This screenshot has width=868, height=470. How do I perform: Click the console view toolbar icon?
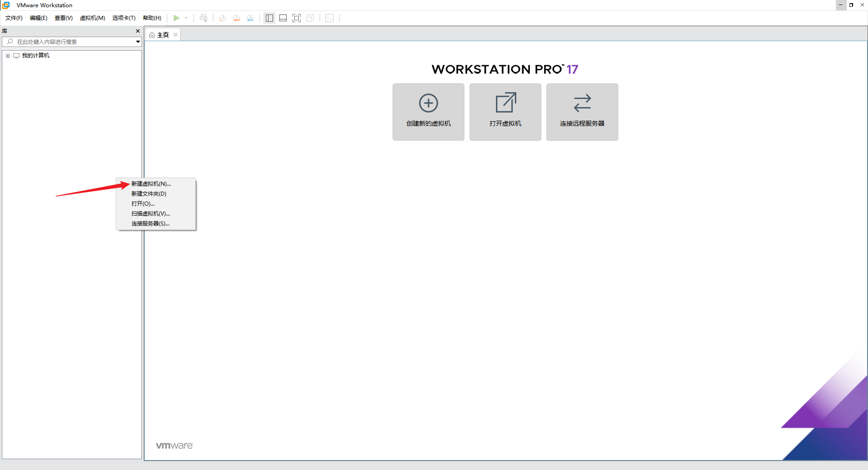point(330,18)
